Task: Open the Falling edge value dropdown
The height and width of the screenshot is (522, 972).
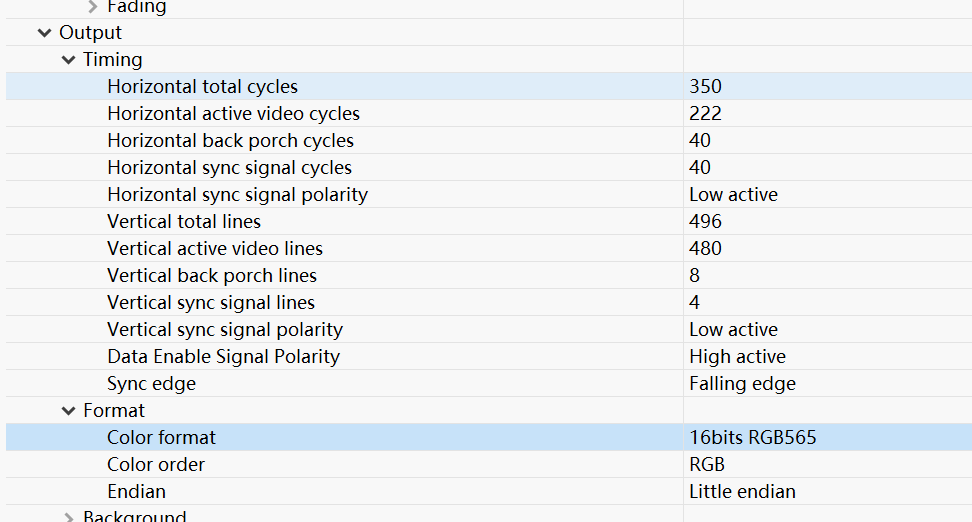Action: tap(743, 384)
